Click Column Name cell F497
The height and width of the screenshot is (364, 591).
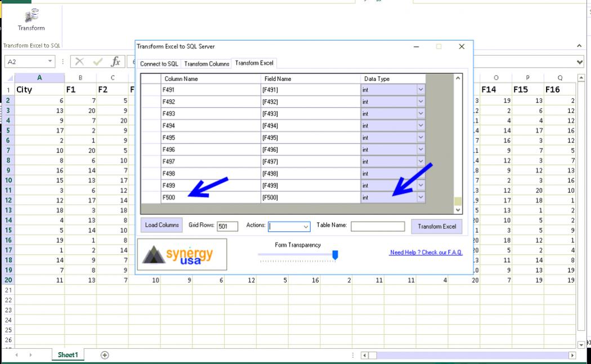211,161
